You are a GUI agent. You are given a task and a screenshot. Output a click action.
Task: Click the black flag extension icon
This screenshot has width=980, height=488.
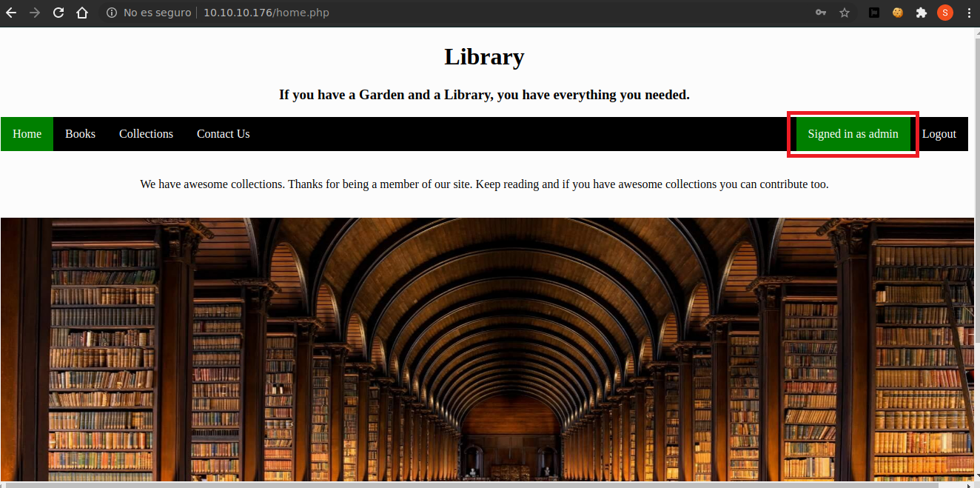click(x=874, y=13)
